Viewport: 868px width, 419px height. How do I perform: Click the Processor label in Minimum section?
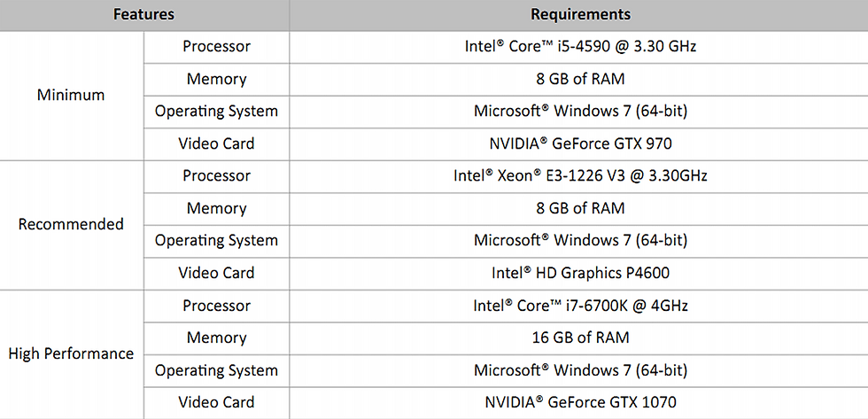(x=216, y=46)
